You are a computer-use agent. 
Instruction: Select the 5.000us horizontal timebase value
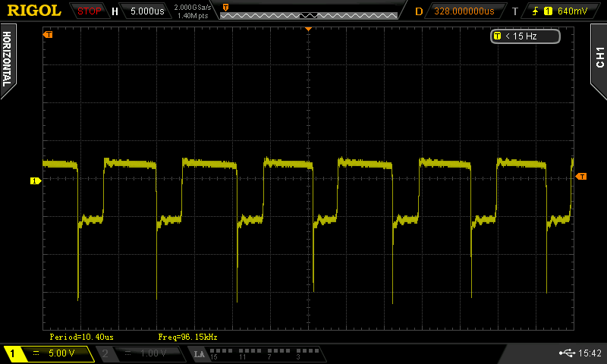[x=145, y=11]
